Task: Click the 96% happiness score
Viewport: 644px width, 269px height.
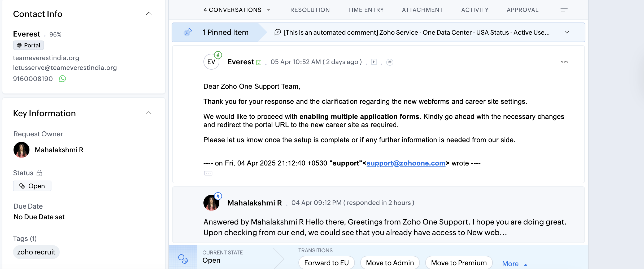Action: pyautogui.click(x=55, y=34)
